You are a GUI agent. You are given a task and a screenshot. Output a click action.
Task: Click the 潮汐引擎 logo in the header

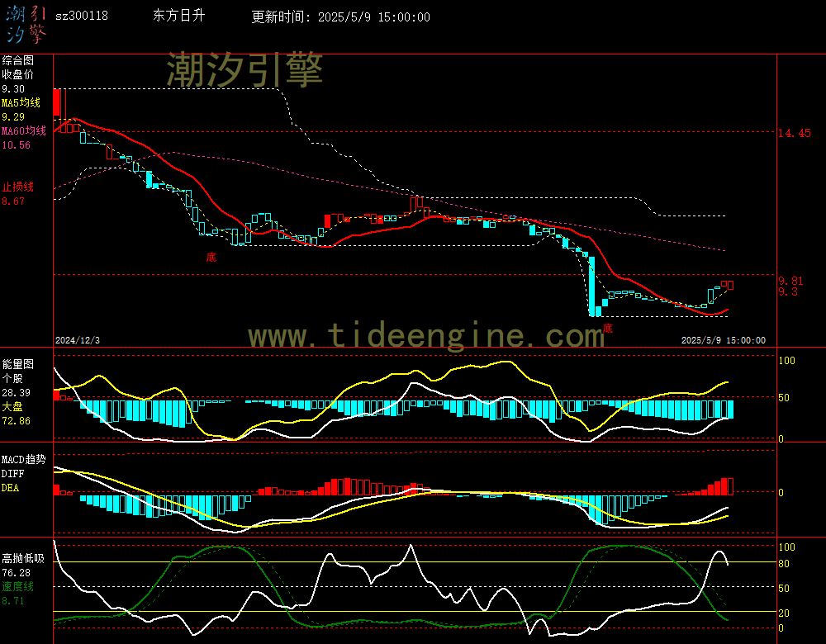pyautogui.click(x=26, y=25)
